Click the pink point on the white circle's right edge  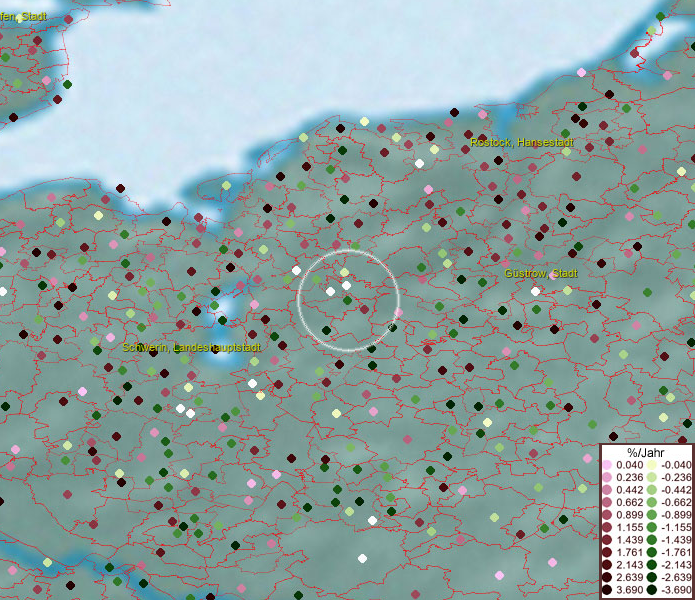[x=398, y=313]
